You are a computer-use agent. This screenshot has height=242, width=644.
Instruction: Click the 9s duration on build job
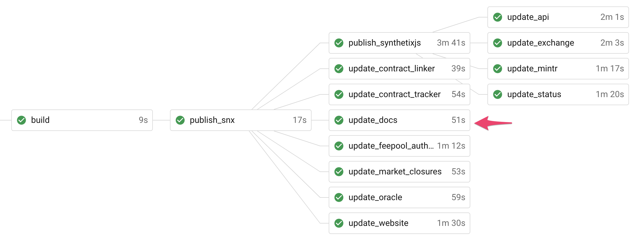[143, 120]
